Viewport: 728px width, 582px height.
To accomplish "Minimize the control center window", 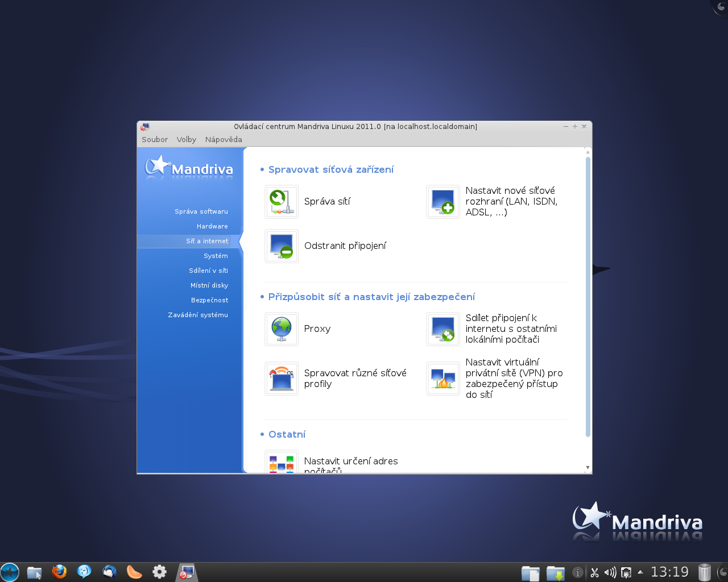I will click(x=566, y=127).
